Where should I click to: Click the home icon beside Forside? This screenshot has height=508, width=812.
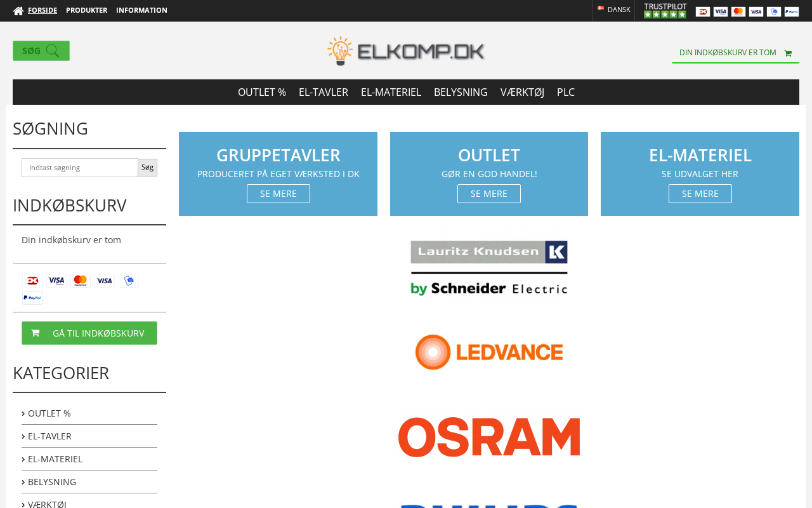coord(18,10)
